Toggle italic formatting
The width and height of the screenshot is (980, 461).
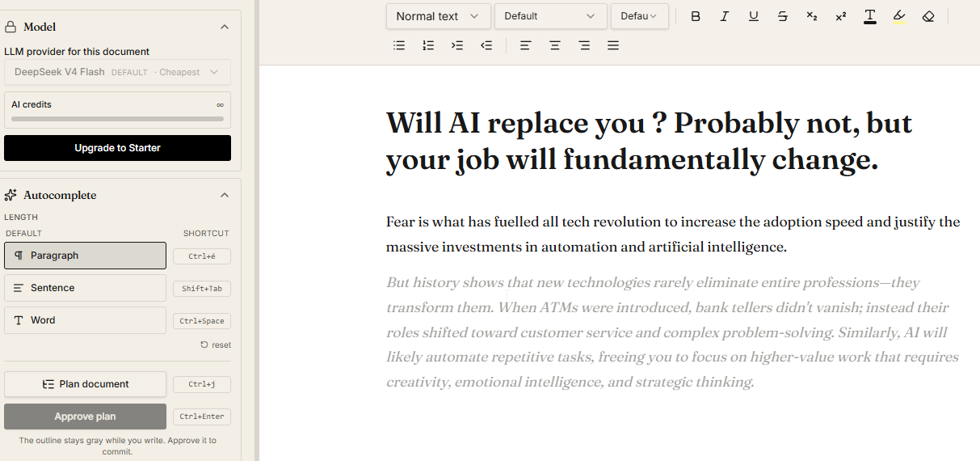pos(725,16)
